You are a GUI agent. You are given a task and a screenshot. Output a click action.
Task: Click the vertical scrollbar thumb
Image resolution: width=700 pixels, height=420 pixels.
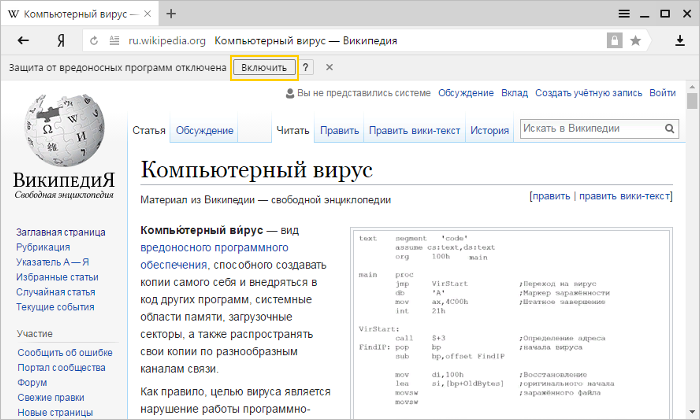(692, 101)
